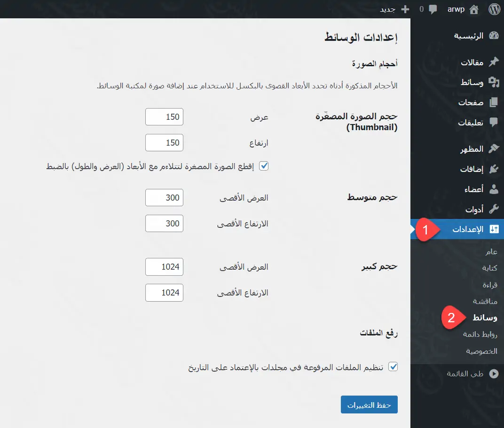The width and height of the screenshot is (504, 428).
Task: Click the home site icon
Action: coord(474,9)
